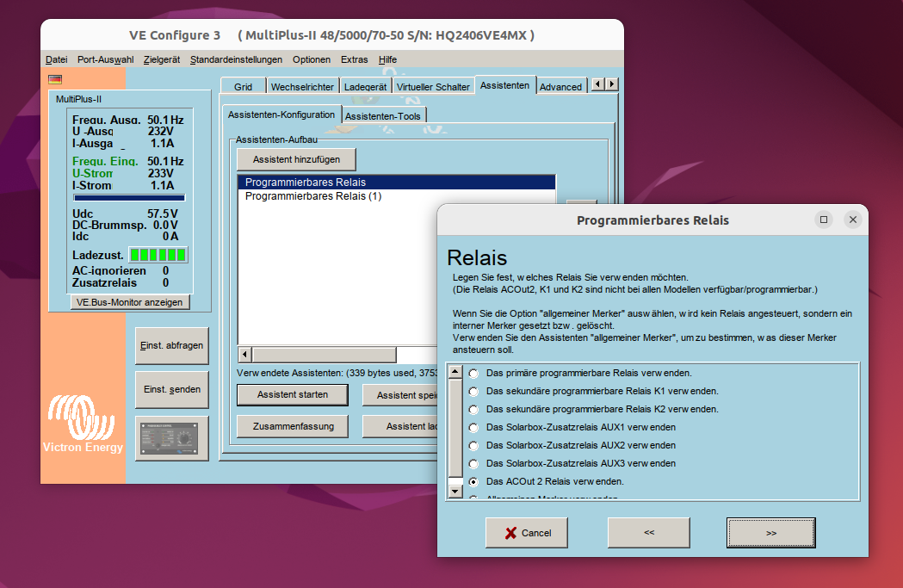Click the AC-ignorieren status value
The width and height of the screenshot is (903, 588).
[x=166, y=270]
